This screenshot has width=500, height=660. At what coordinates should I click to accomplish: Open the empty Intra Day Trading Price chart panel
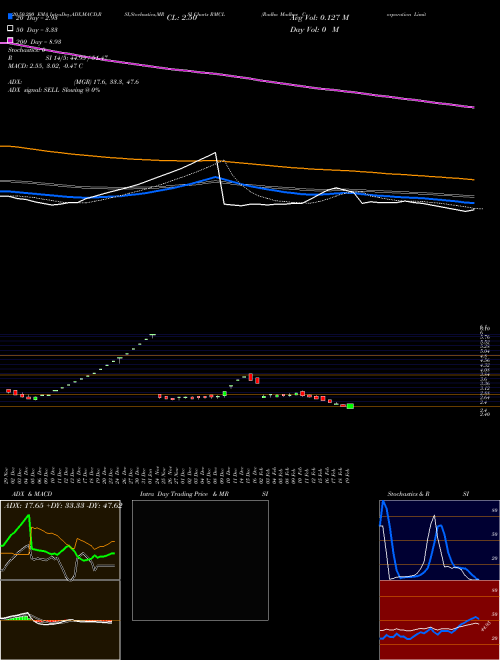pos(200,560)
